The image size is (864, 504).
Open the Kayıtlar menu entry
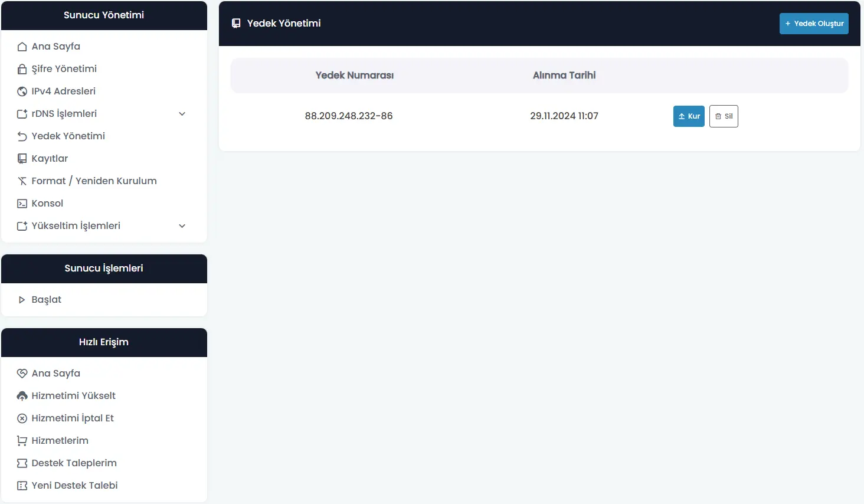50,159
